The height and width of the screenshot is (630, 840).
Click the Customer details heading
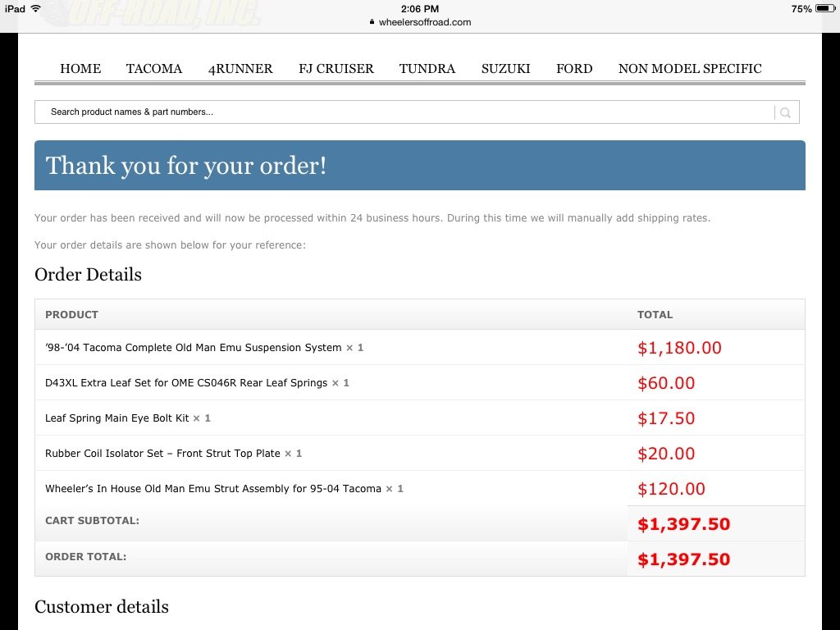pyautogui.click(x=101, y=606)
